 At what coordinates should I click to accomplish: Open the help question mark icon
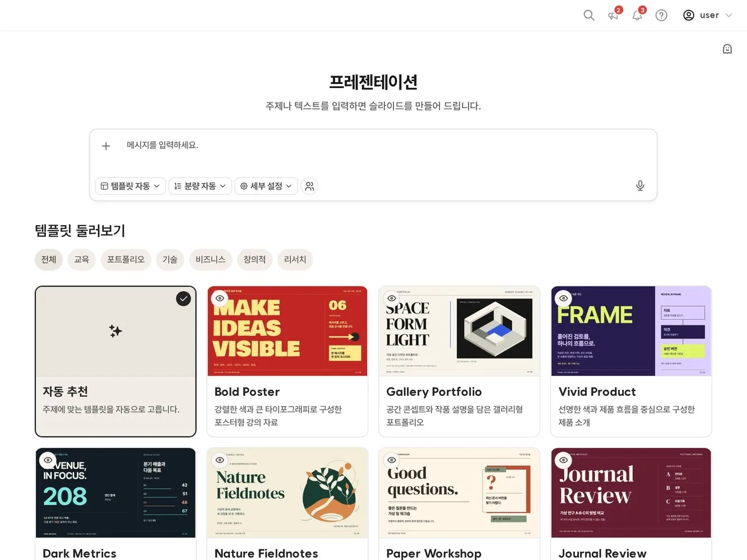click(x=662, y=15)
